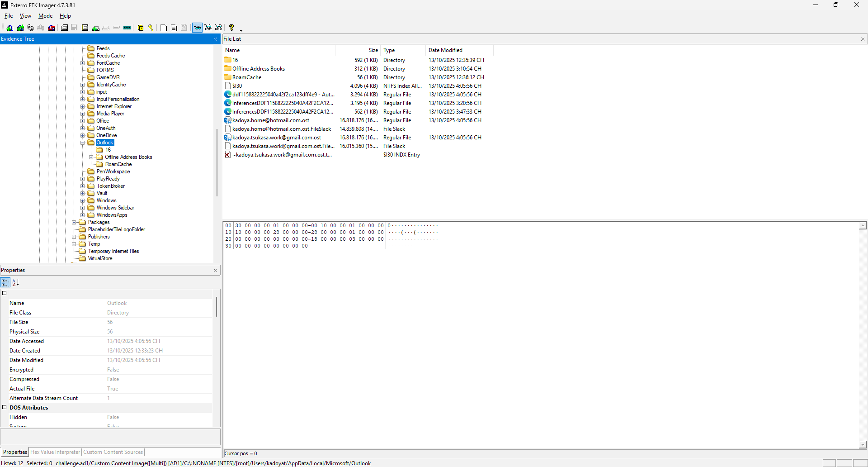Image resolution: width=868 pixels, height=467 pixels.
Task: Sort file list by Type column
Action: 403,50
